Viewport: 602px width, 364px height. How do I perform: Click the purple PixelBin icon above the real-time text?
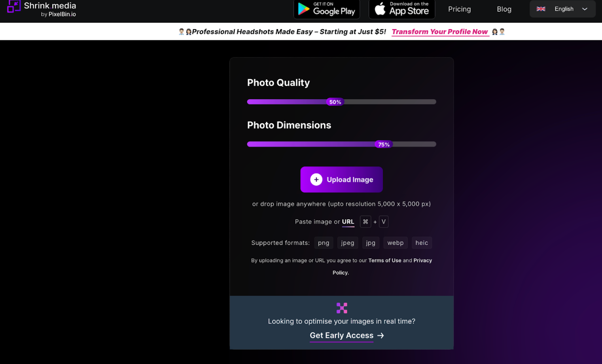[x=342, y=308]
